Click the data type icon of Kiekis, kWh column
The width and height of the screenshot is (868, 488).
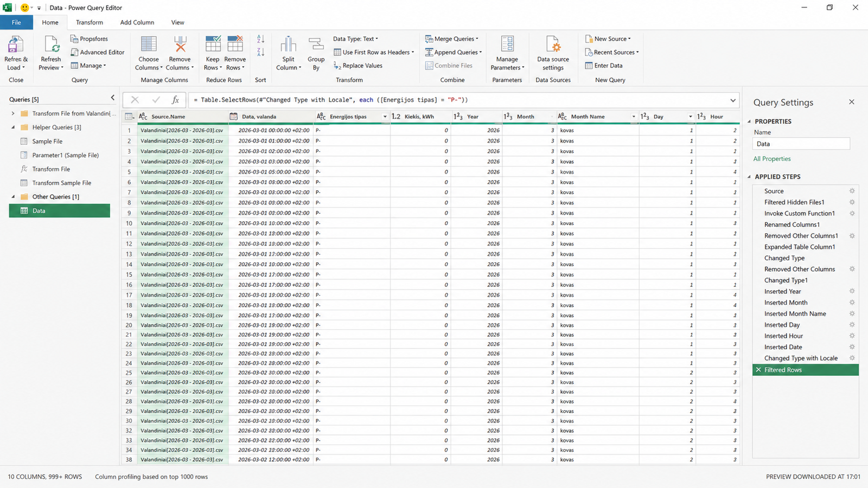(396, 117)
